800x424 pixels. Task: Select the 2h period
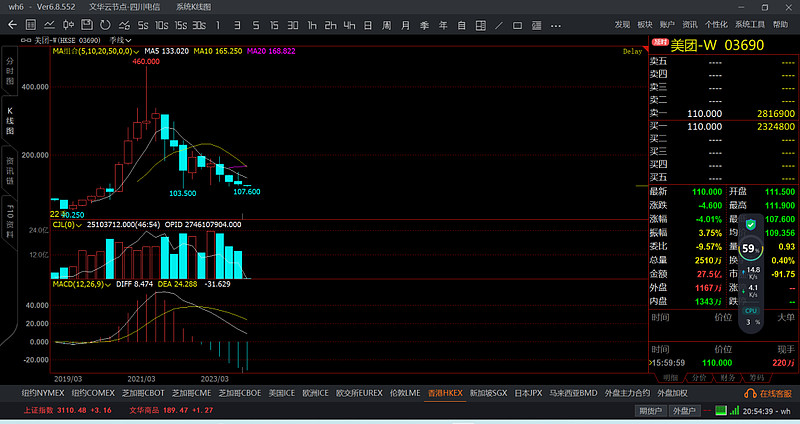point(331,25)
